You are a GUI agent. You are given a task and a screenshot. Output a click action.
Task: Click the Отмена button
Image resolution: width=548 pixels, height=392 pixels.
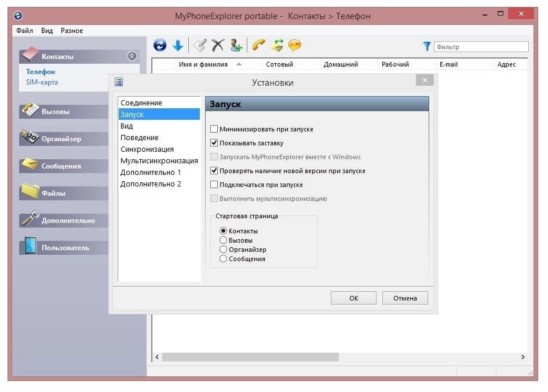tap(405, 298)
